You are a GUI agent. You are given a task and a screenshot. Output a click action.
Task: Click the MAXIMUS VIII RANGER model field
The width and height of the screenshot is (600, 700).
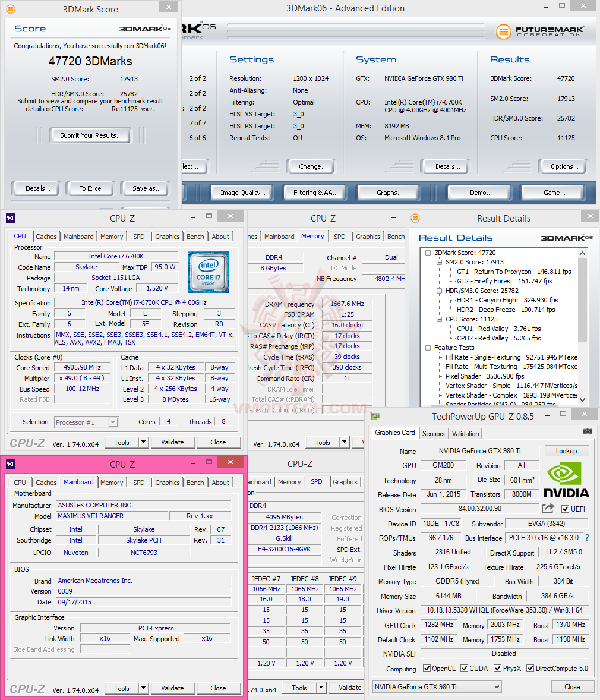coord(112,516)
